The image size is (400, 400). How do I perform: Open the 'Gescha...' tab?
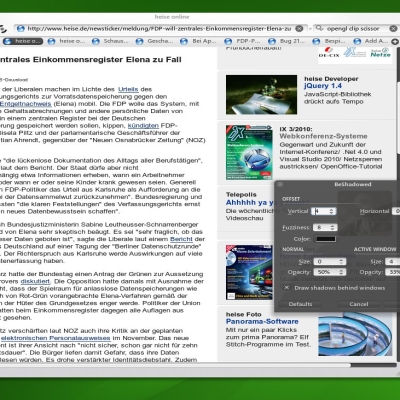[x=155, y=41]
